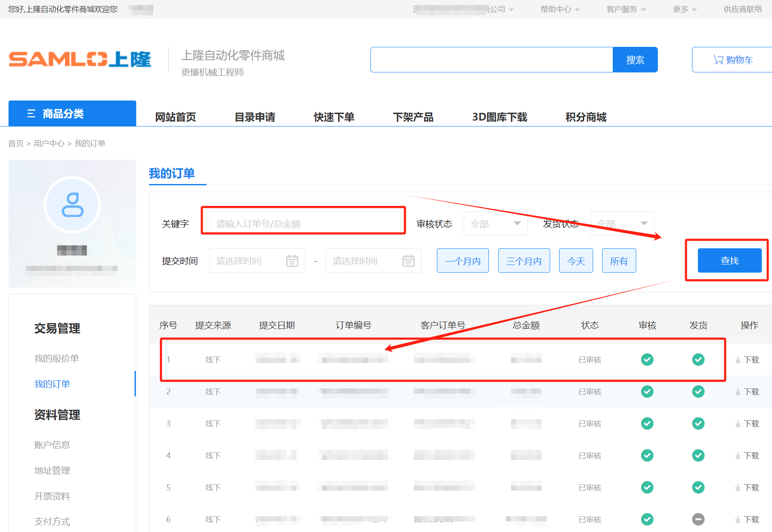Click the shopping cart icon
Viewport: 772px width, 532px height.
[718, 60]
